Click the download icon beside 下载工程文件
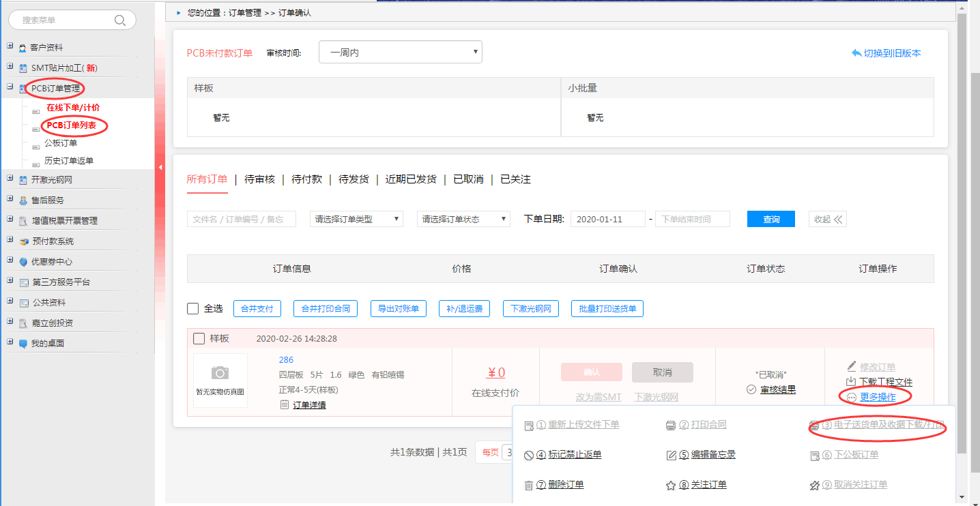This screenshot has width=980, height=506. [x=851, y=382]
